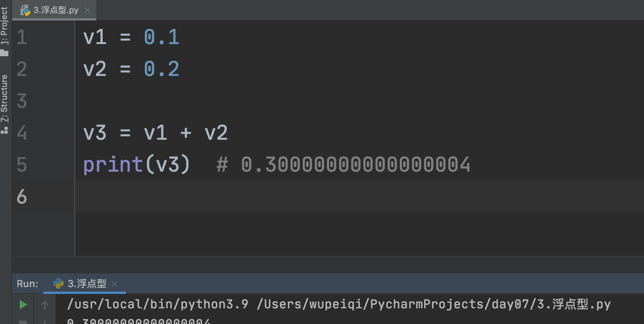Viewport: 644px width, 324px height.
Task: Open the 3.浮点型.py file path in output
Action: point(433,304)
